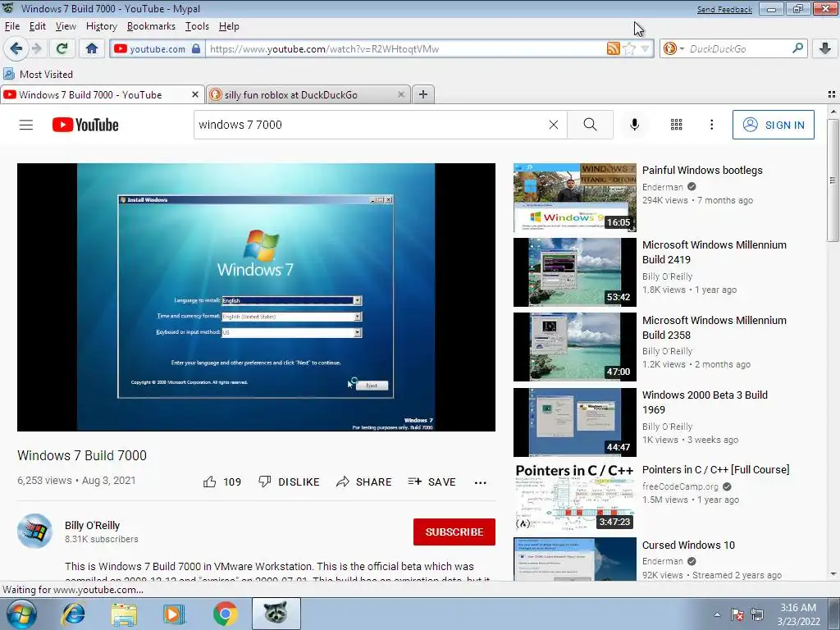Close the Windows 7 Build 7000 tab
The width and height of the screenshot is (840, 630).
(x=195, y=94)
